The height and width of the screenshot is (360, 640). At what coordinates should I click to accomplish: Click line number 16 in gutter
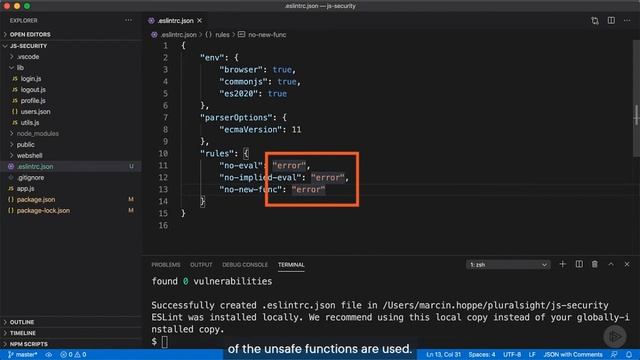[163, 225]
